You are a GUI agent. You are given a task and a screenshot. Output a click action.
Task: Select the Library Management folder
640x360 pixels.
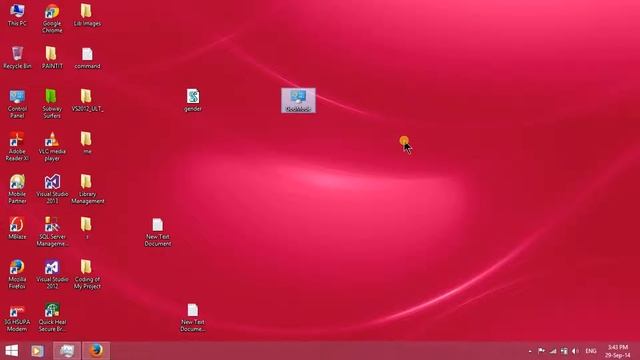(87, 189)
